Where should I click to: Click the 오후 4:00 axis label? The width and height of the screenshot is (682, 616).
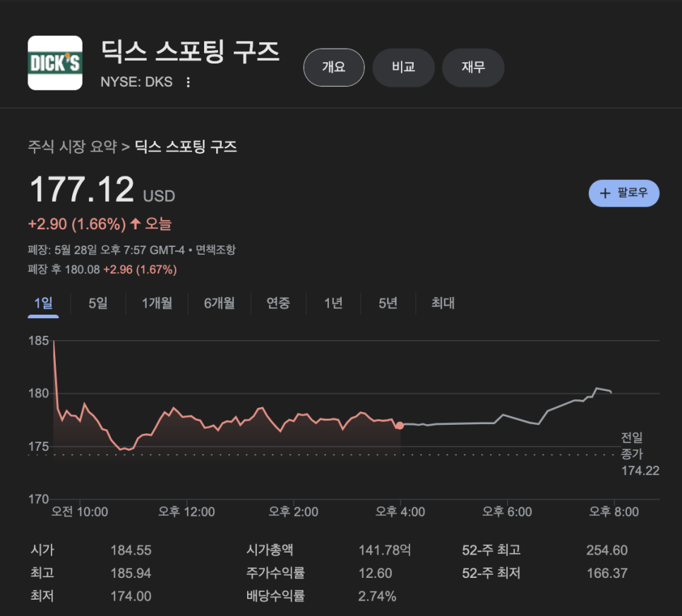click(400, 512)
